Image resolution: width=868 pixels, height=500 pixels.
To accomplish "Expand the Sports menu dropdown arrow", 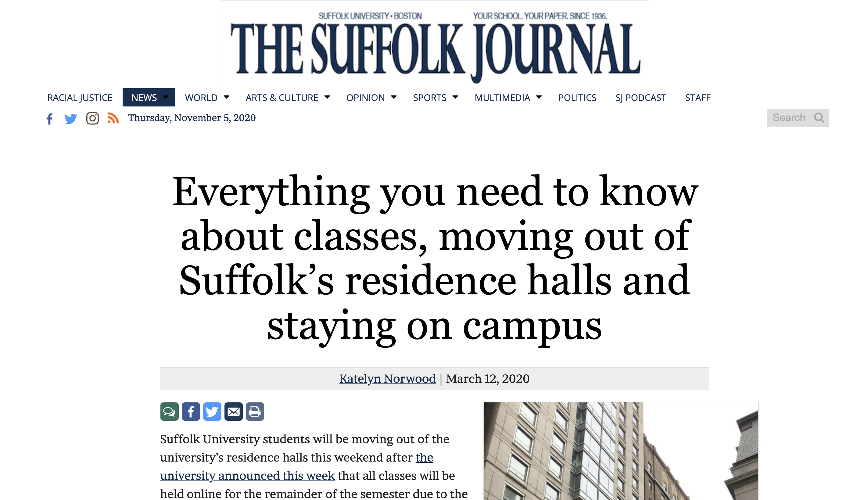I will 455,97.
